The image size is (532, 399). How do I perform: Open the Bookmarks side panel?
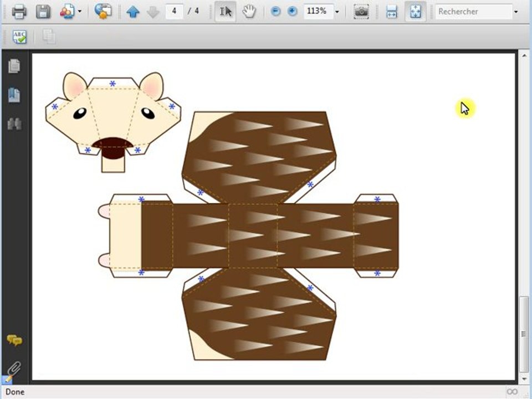coord(14,95)
